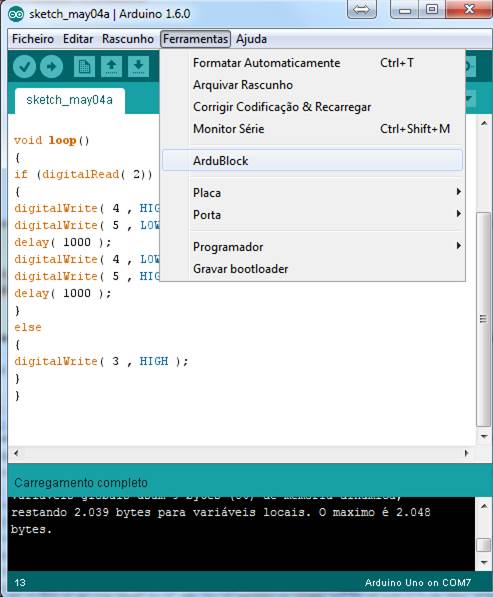The image size is (493, 597).
Task: Click the second 'delay( 1000 );' line
Action: point(62,293)
